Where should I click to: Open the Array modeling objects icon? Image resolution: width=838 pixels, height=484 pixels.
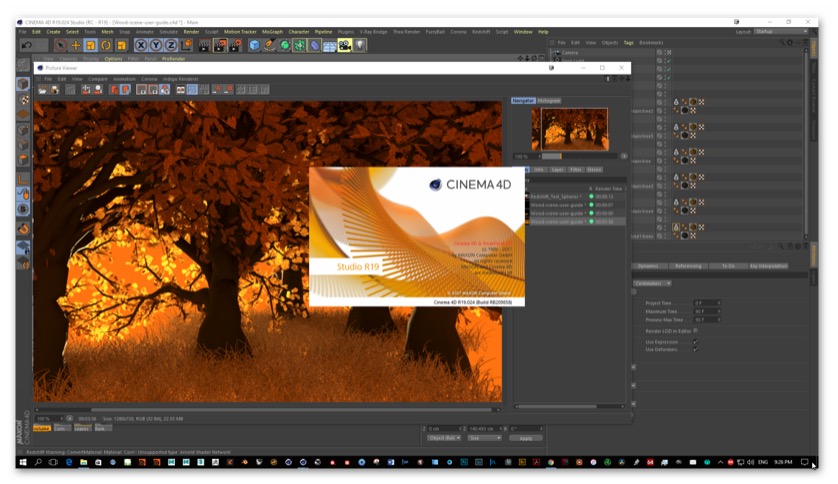click(299, 45)
